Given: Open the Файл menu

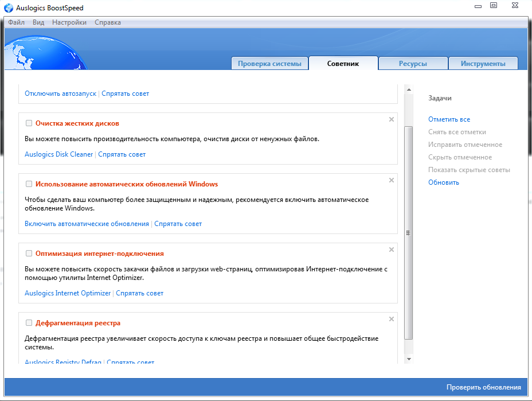Looking at the screenshot, I should coord(16,22).
